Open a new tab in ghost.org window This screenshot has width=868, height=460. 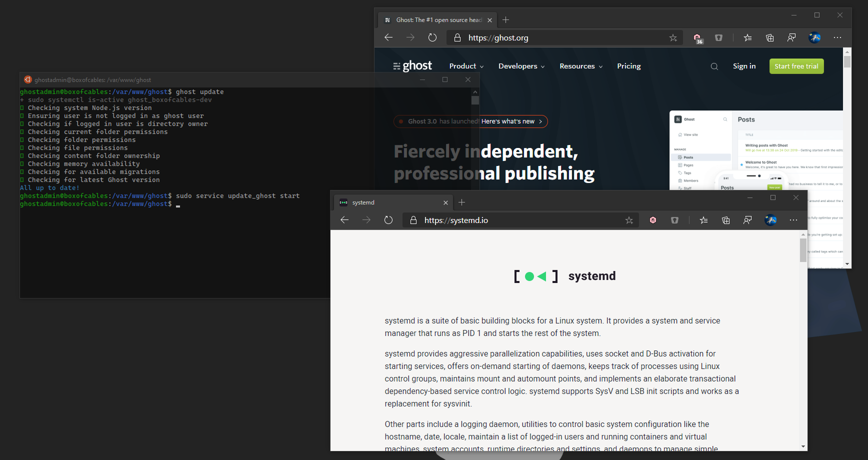click(505, 20)
